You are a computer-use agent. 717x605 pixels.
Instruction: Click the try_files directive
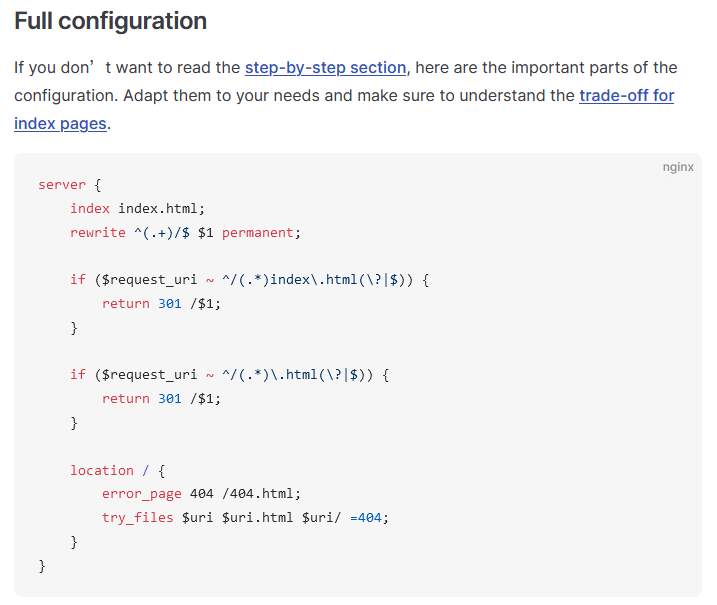tap(137, 518)
